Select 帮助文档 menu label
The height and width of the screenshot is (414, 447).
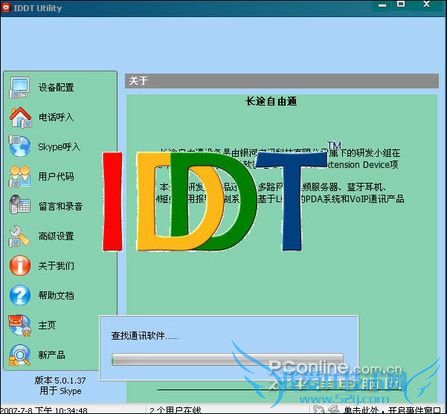[56, 295]
